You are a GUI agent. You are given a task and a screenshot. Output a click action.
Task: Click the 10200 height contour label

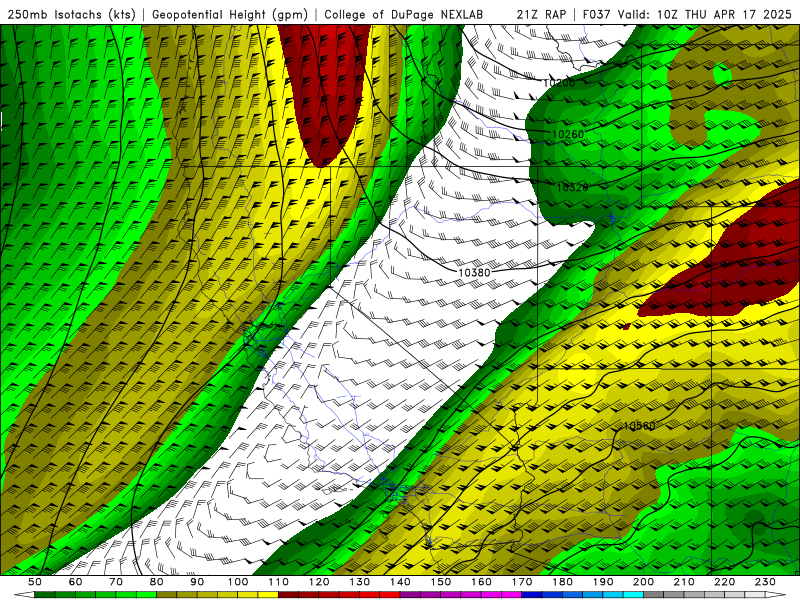pos(559,83)
